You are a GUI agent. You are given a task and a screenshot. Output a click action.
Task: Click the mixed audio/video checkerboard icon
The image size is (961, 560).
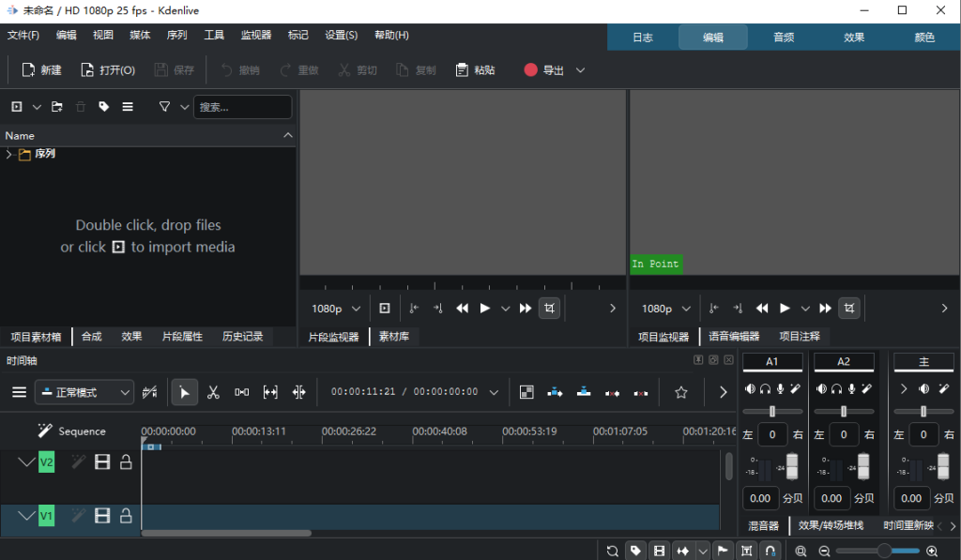click(526, 392)
